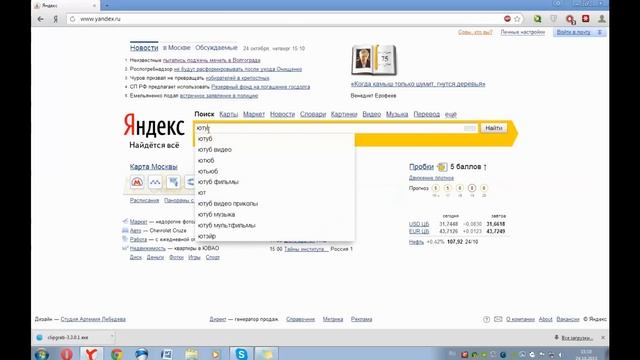The image size is (640, 360).
Task: Click the metro 'M' icon under Карта Москвы
Action: pos(137,182)
